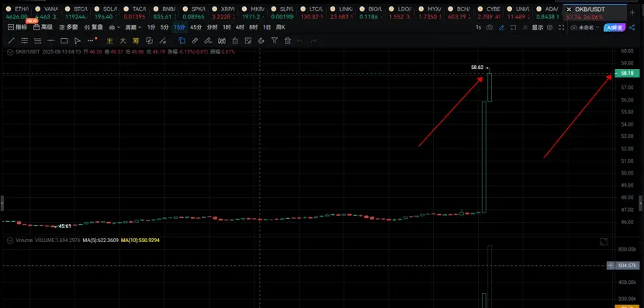The height and width of the screenshot is (308, 644).
Task: Delete drawings with the trash icon
Action: 288,40
